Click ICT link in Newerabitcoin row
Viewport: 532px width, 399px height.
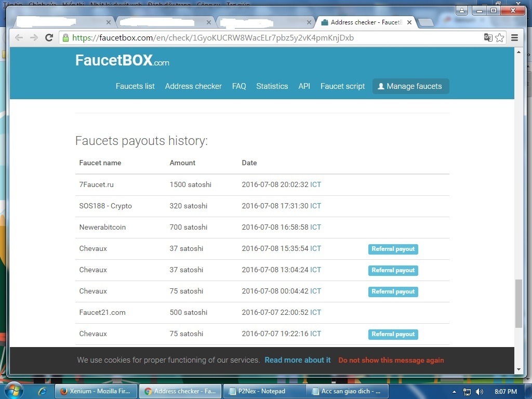click(x=315, y=228)
